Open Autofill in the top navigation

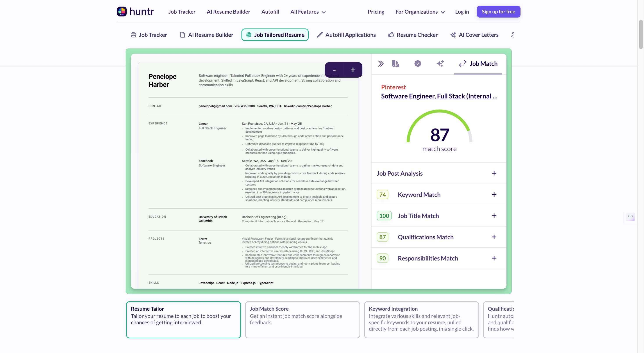point(270,12)
